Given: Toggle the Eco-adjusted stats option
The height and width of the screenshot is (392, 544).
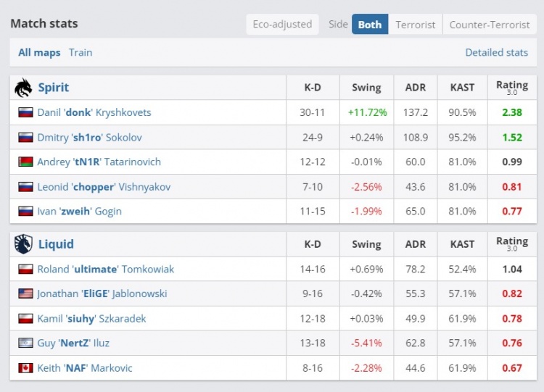Looking at the screenshot, I should click(x=282, y=25).
